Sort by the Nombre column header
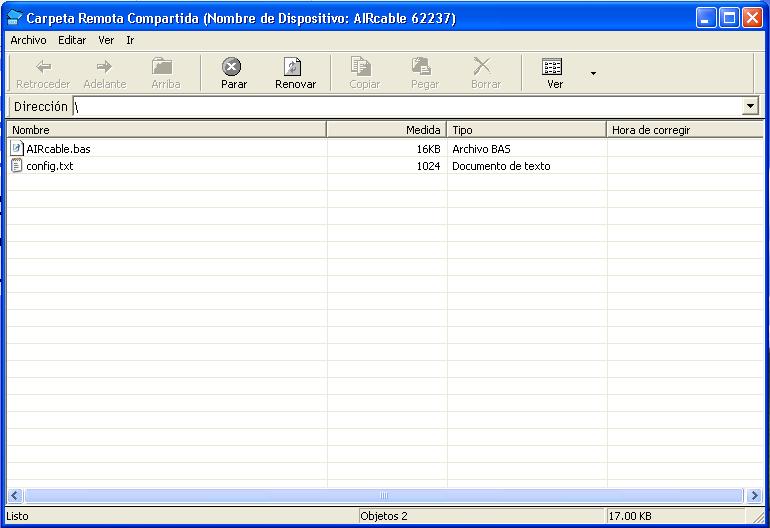The height and width of the screenshot is (528, 770). coord(166,130)
